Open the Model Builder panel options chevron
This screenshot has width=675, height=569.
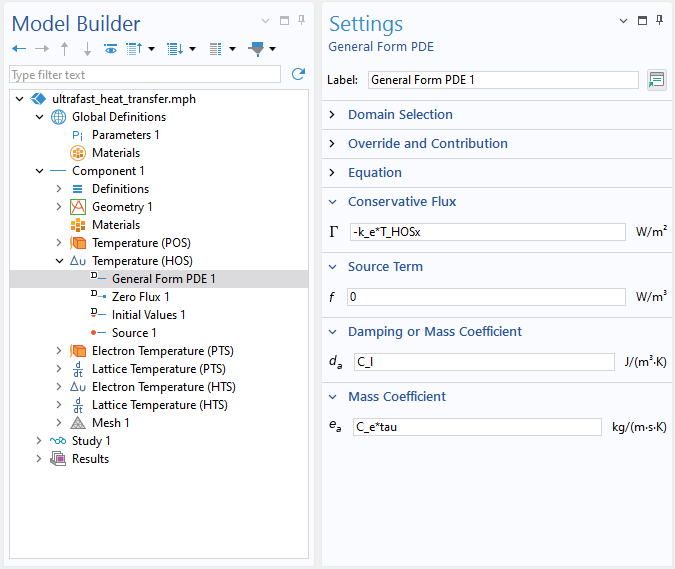click(x=265, y=20)
